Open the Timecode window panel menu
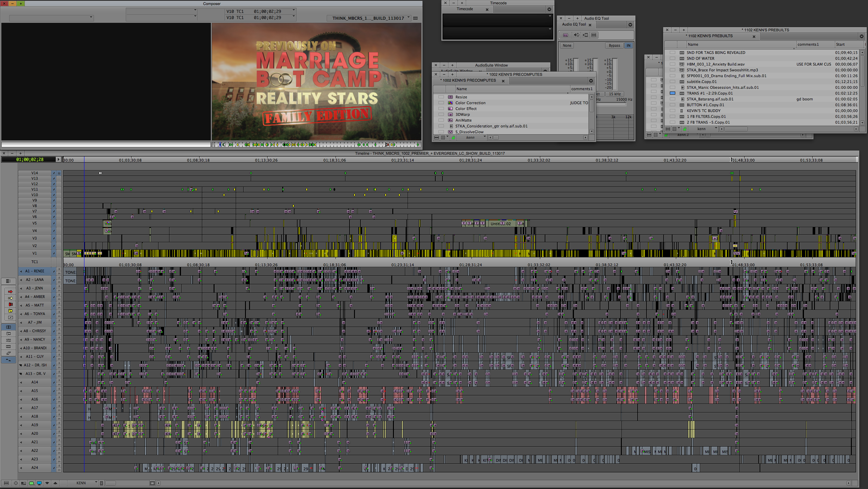Image resolution: width=868 pixels, height=489 pixels. (549, 9)
